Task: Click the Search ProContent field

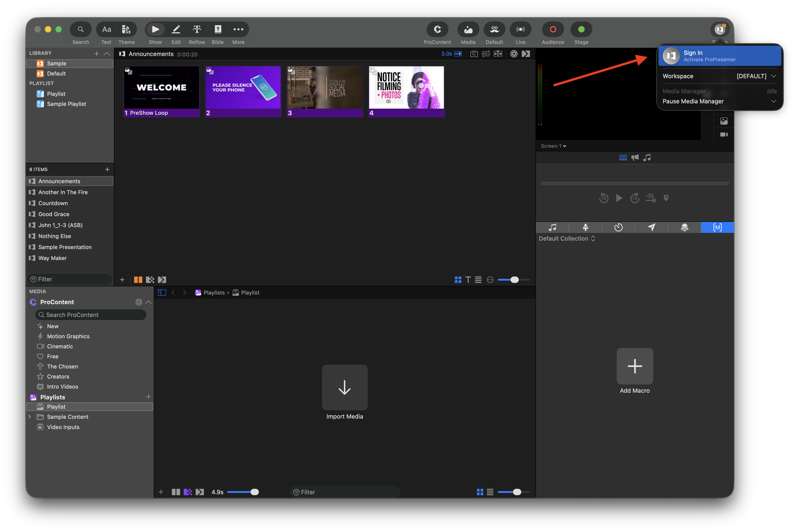Action: pos(91,315)
